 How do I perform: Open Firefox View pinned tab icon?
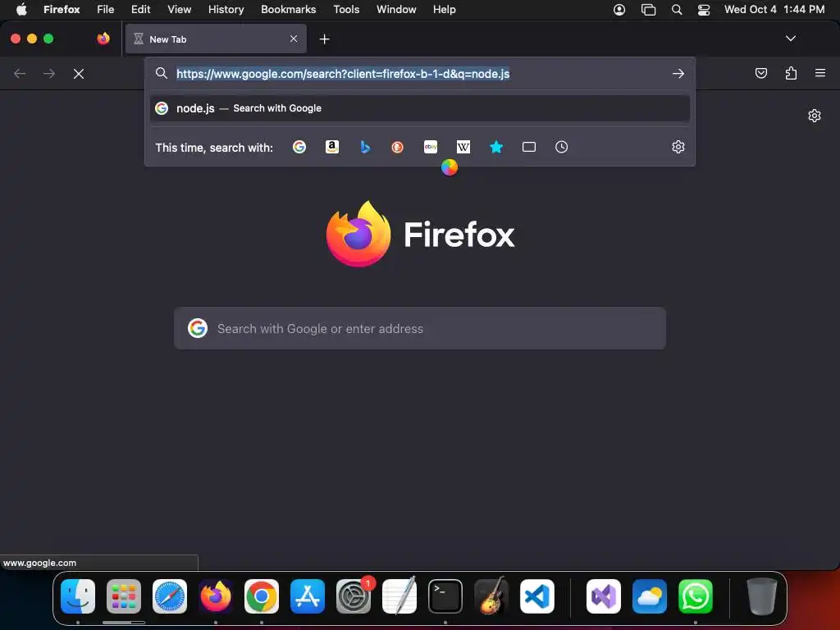[103, 39]
